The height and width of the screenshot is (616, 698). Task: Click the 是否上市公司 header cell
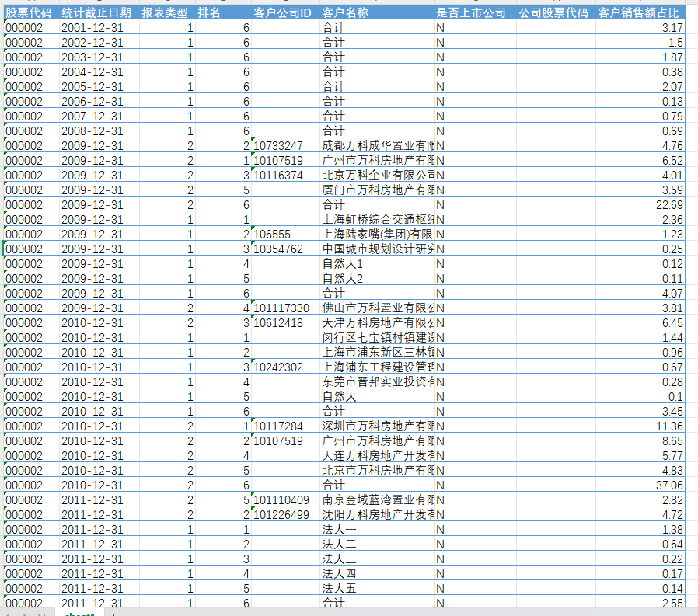475,13
